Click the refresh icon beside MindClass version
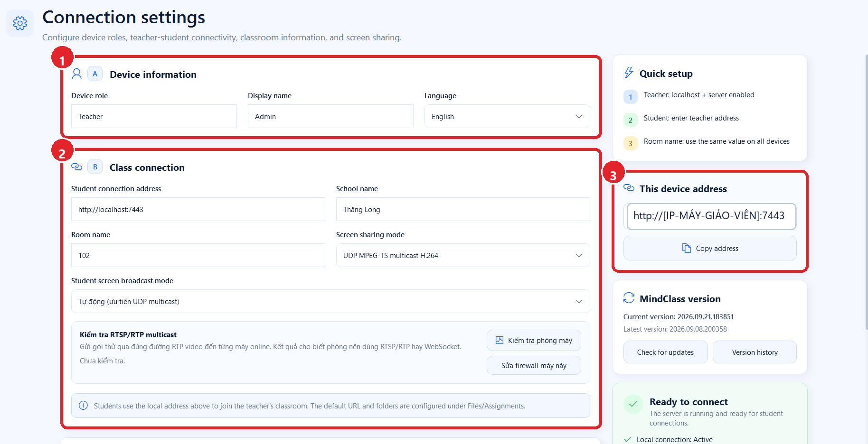Viewport: 868px width, 444px height. pyautogui.click(x=629, y=298)
